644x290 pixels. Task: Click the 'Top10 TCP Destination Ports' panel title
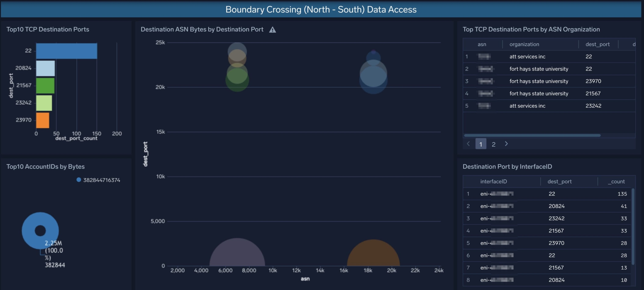click(48, 29)
